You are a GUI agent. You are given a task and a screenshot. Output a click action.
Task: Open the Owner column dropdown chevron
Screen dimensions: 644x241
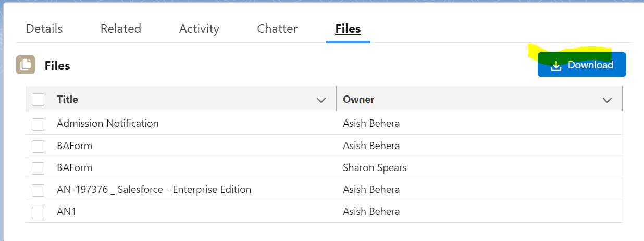pyautogui.click(x=607, y=100)
